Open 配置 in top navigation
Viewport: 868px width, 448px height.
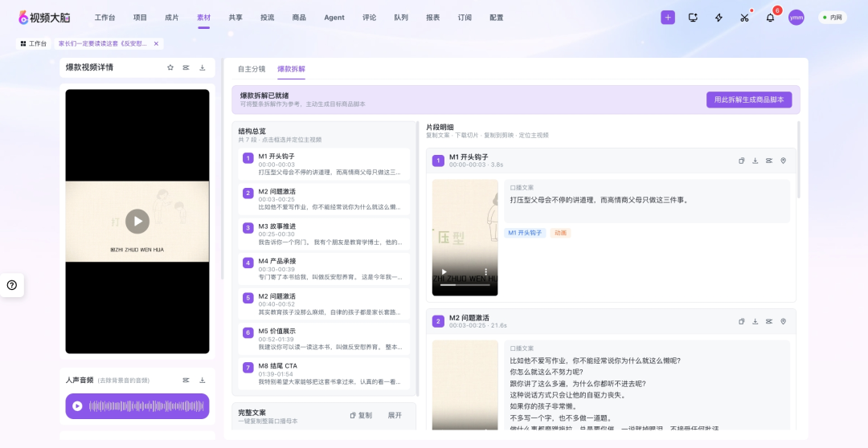pos(497,18)
